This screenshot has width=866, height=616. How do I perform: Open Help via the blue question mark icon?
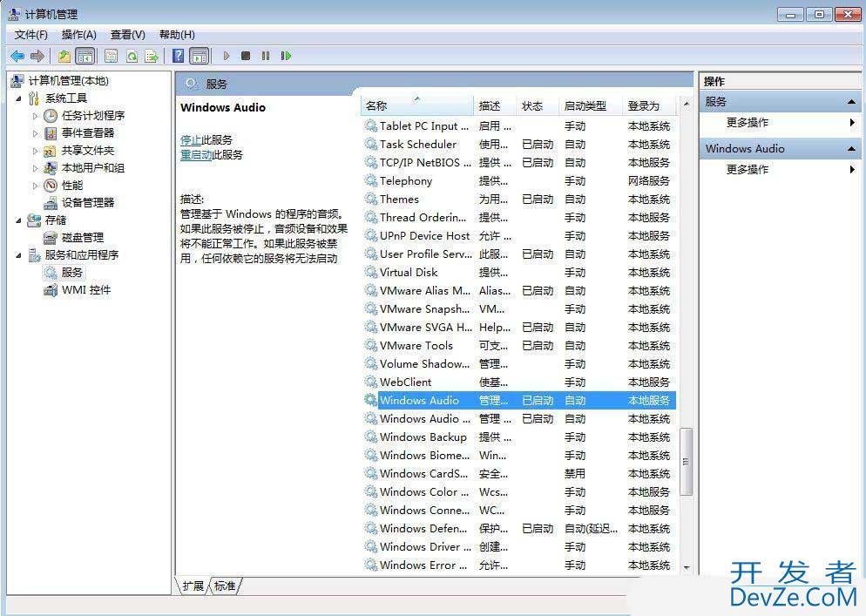point(178,56)
